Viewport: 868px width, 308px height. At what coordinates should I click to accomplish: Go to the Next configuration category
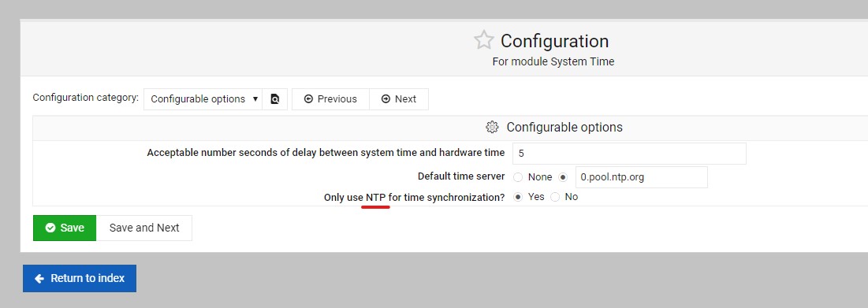399,99
